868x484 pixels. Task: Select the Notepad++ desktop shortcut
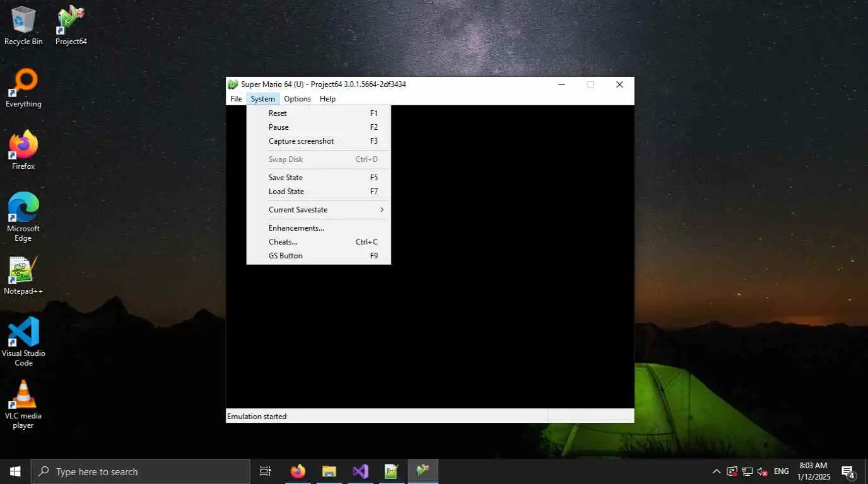coord(23,275)
